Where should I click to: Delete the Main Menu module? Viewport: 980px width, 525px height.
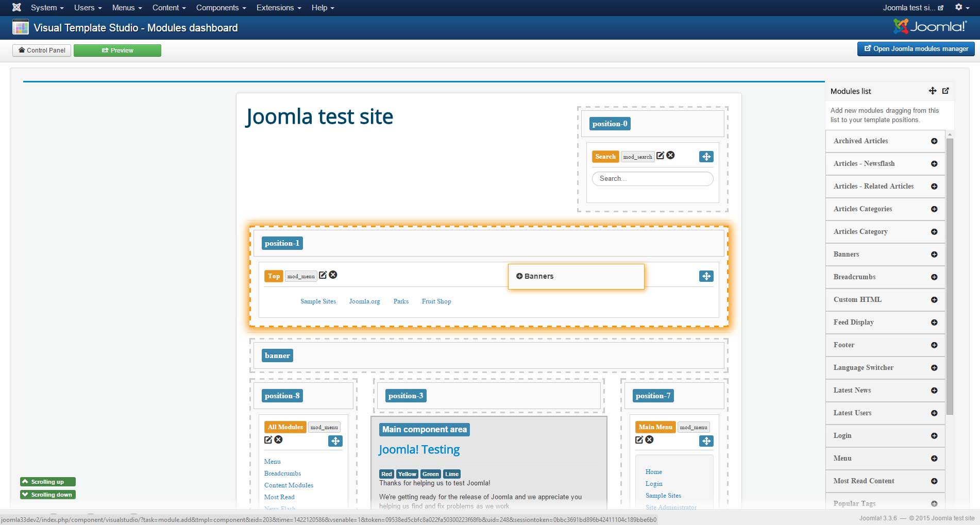coord(649,439)
